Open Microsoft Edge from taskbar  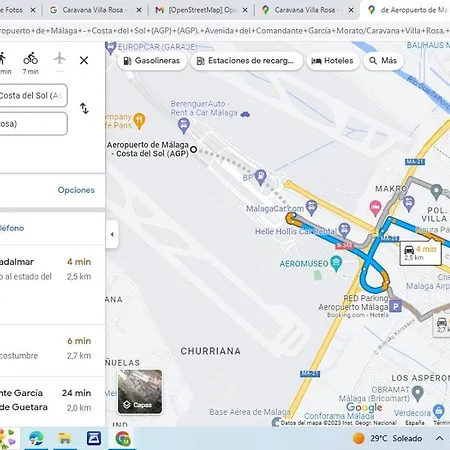tap(36, 438)
